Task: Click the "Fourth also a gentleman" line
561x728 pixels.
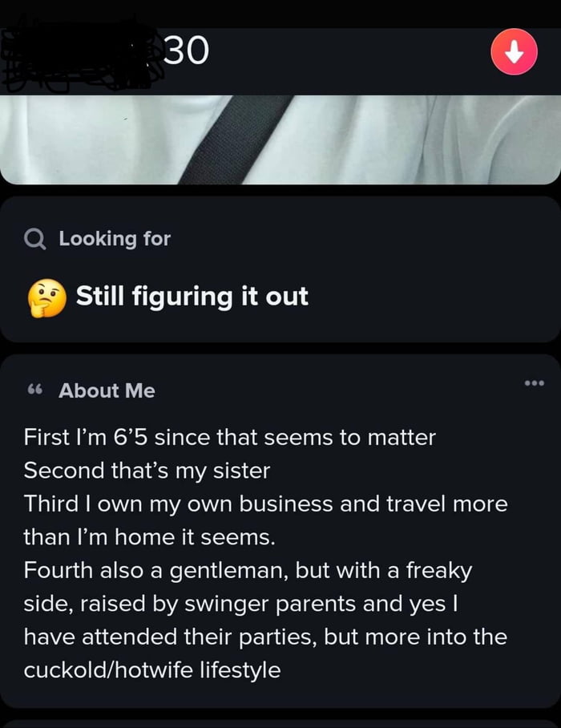Action: pos(248,571)
